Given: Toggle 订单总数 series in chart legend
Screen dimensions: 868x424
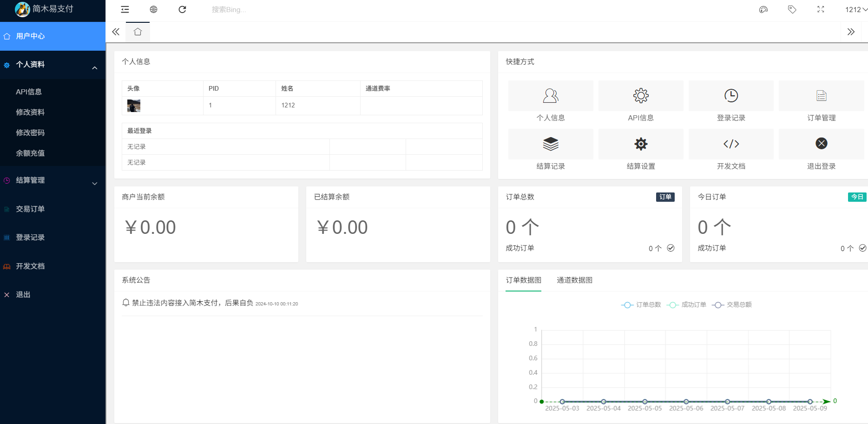Looking at the screenshot, I should pos(641,305).
